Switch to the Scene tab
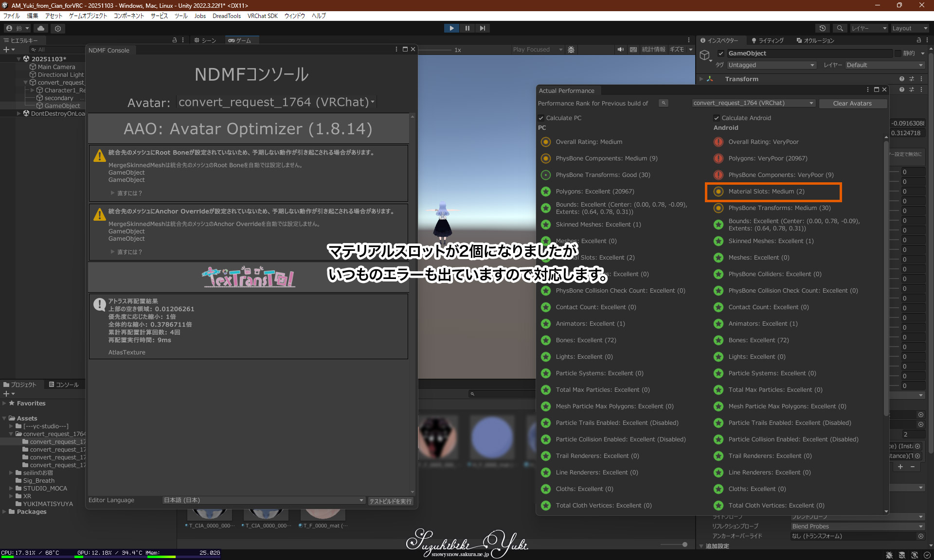 (x=205, y=40)
